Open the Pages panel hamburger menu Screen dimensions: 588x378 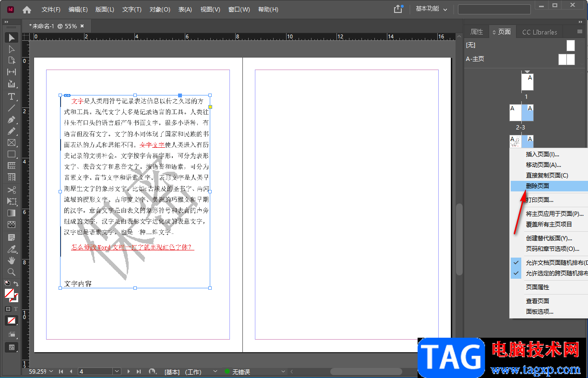click(580, 32)
